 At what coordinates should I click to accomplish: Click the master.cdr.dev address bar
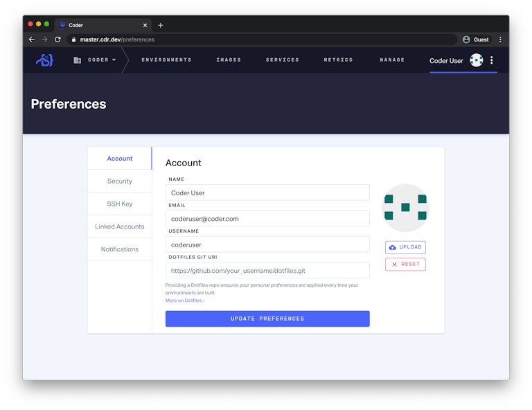(261, 39)
